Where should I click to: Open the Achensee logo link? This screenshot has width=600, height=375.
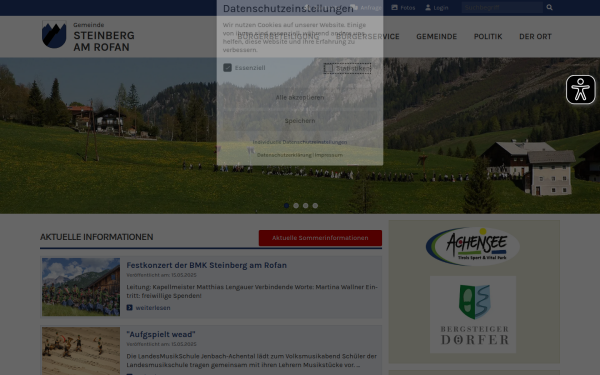pyautogui.click(x=473, y=246)
